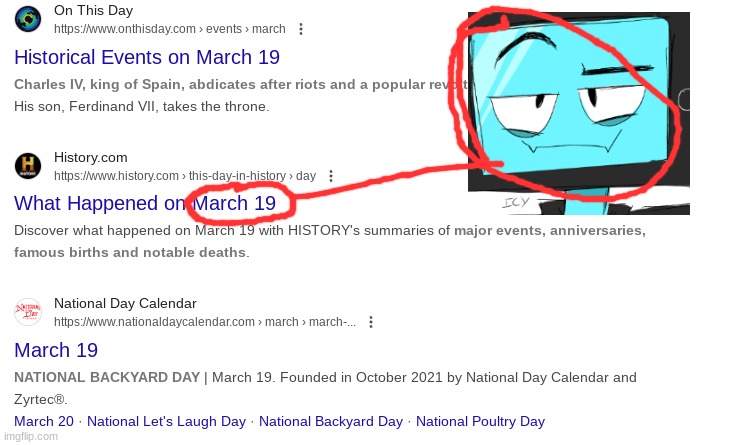Follow the March 20 sublink

[44, 421]
